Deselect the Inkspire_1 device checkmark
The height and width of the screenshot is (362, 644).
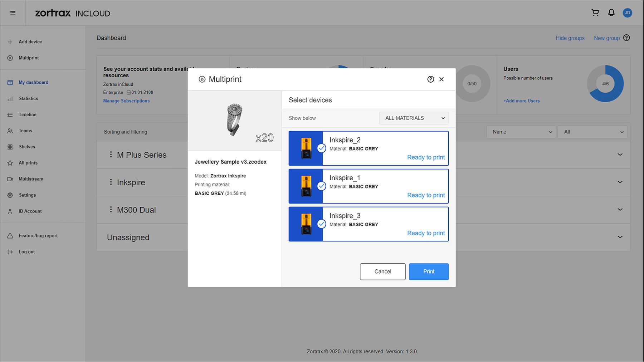(x=322, y=186)
